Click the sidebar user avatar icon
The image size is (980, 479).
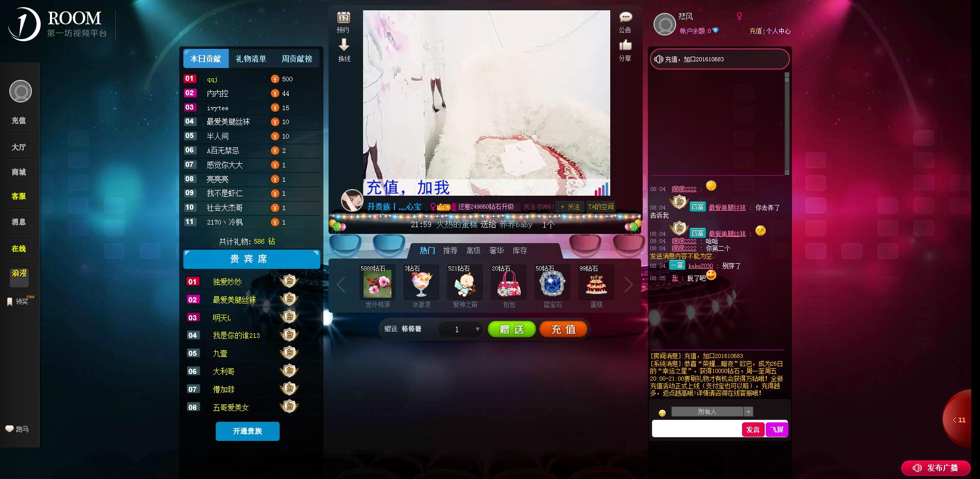pyautogui.click(x=21, y=92)
